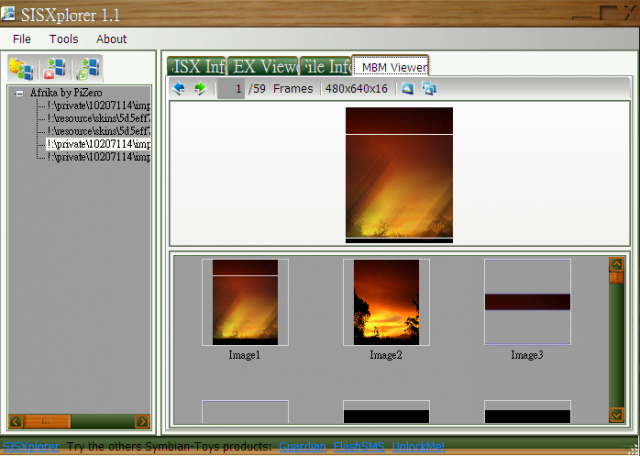Click the export single image icon
Screen dimensions: 640x456
(407, 89)
